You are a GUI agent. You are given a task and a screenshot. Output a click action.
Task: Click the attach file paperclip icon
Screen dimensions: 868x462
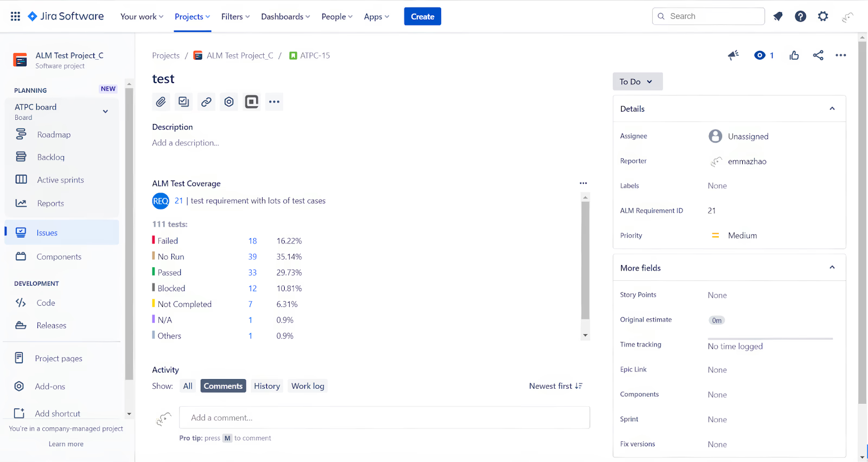[161, 101]
